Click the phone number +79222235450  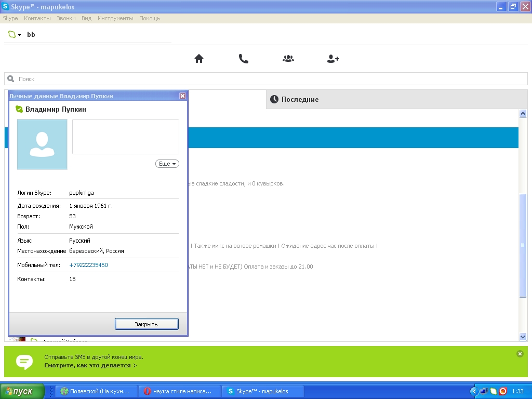click(x=88, y=265)
